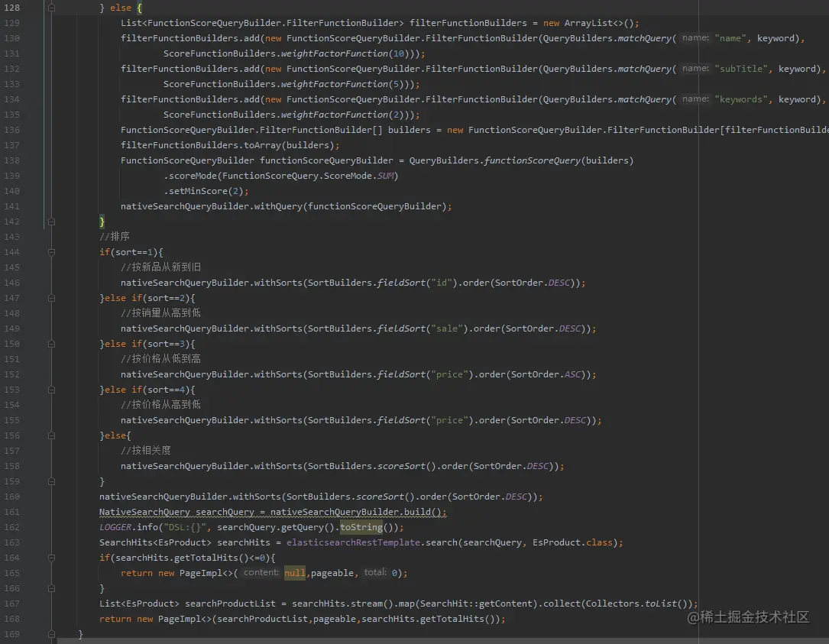Collapse the final else block at line 156

(x=51, y=435)
